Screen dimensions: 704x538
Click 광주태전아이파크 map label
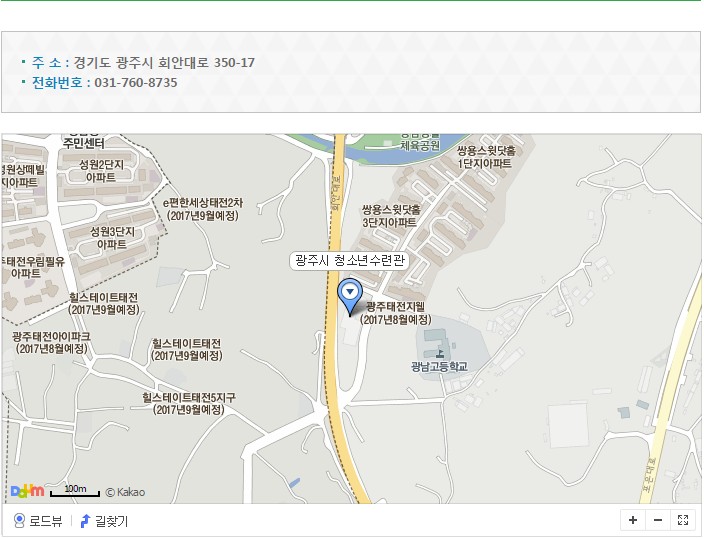pyautogui.click(x=51, y=342)
